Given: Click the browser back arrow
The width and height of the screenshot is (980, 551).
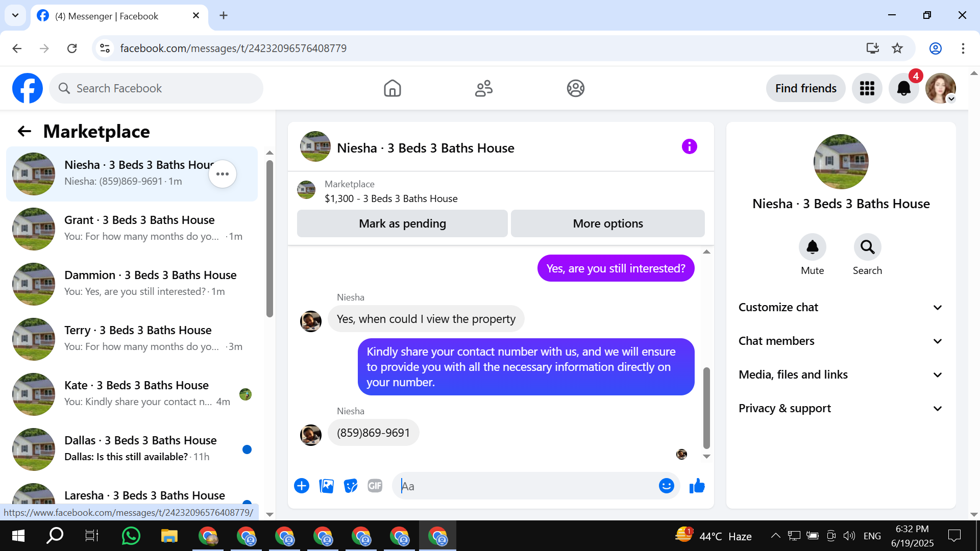Looking at the screenshot, I should pos(17,48).
